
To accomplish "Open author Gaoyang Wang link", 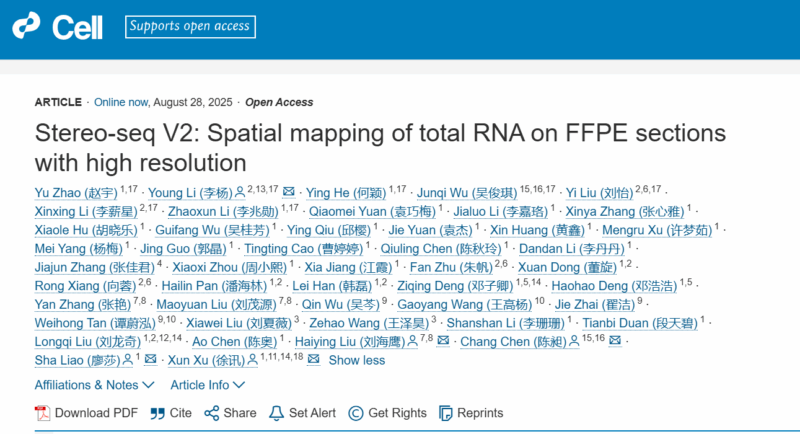I will [465, 305].
